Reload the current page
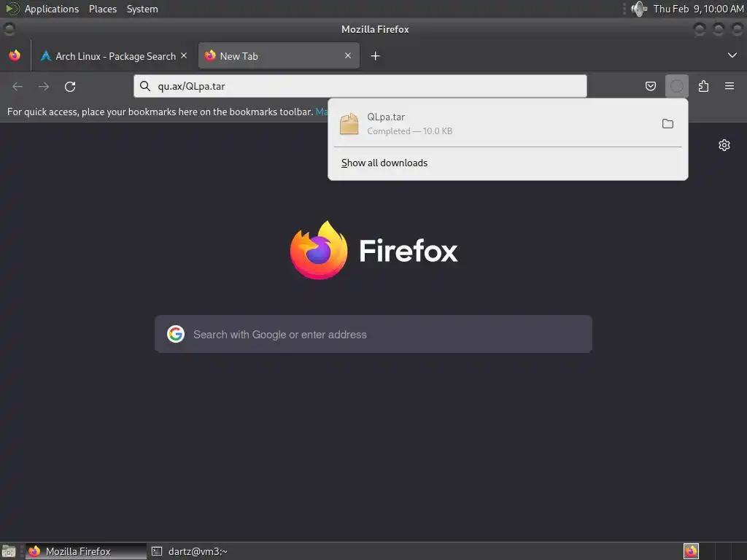 click(x=70, y=87)
